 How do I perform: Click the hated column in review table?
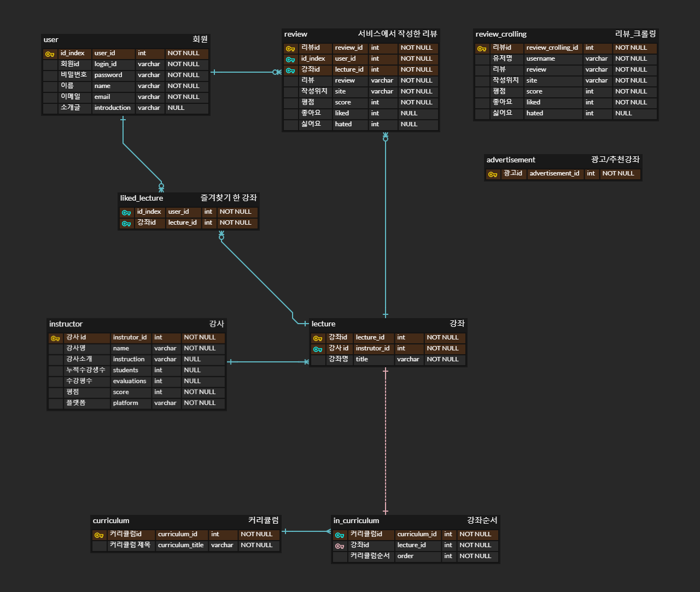343,125
